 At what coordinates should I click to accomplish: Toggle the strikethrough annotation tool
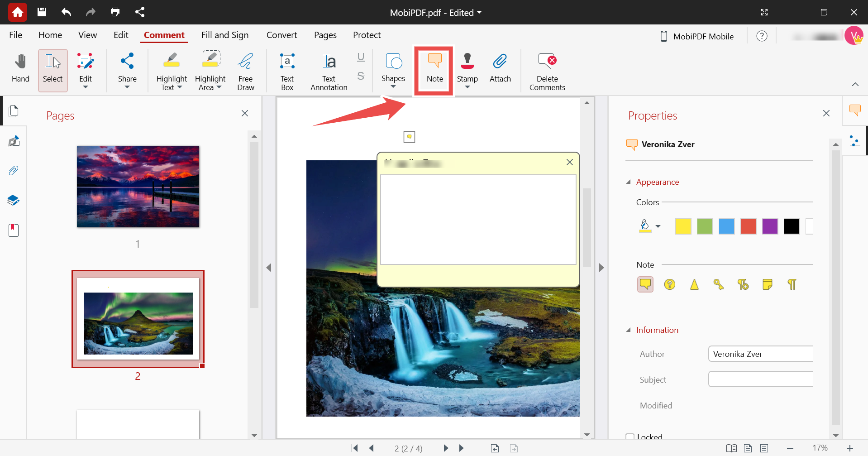point(361,76)
